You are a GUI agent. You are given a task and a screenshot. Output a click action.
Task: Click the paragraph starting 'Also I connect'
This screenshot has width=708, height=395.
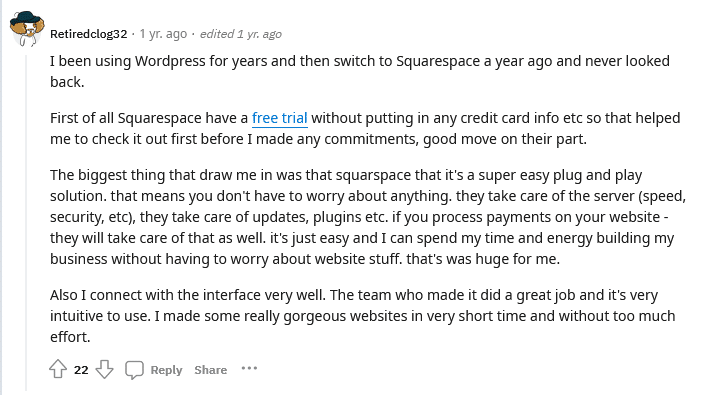[x=363, y=316]
